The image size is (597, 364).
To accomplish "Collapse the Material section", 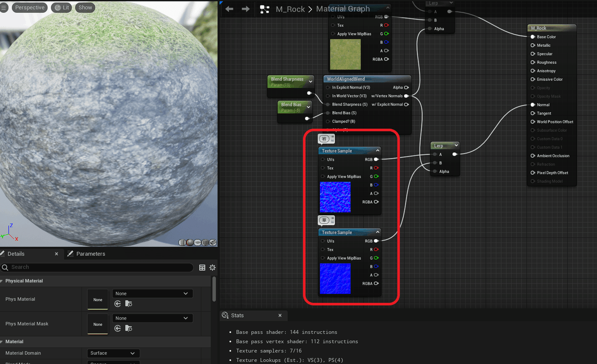I will click(x=2, y=342).
